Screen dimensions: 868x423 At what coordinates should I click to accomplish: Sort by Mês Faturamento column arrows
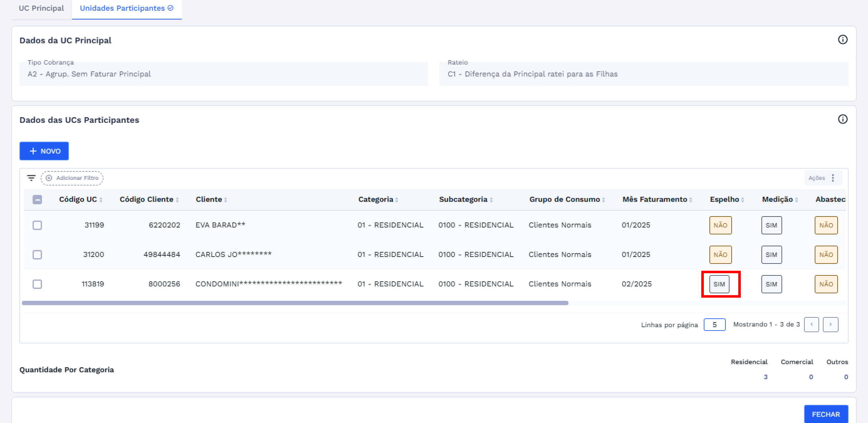690,200
